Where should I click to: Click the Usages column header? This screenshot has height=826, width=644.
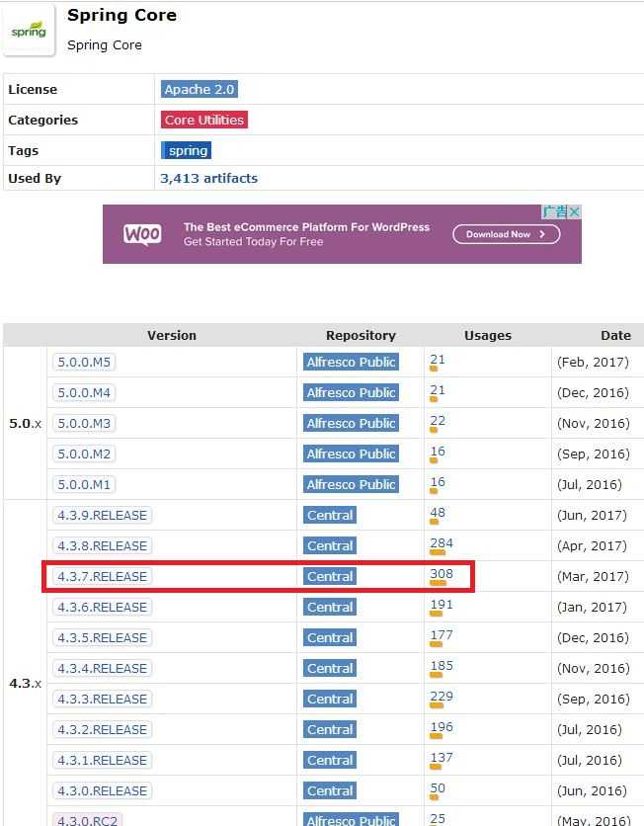point(488,335)
